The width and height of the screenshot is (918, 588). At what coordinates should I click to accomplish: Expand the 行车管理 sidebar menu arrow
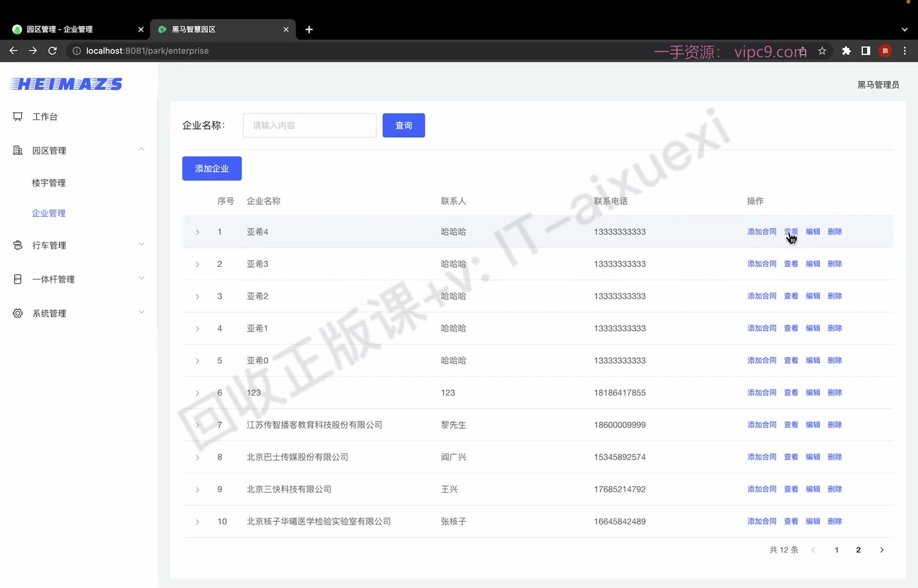coord(142,244)
